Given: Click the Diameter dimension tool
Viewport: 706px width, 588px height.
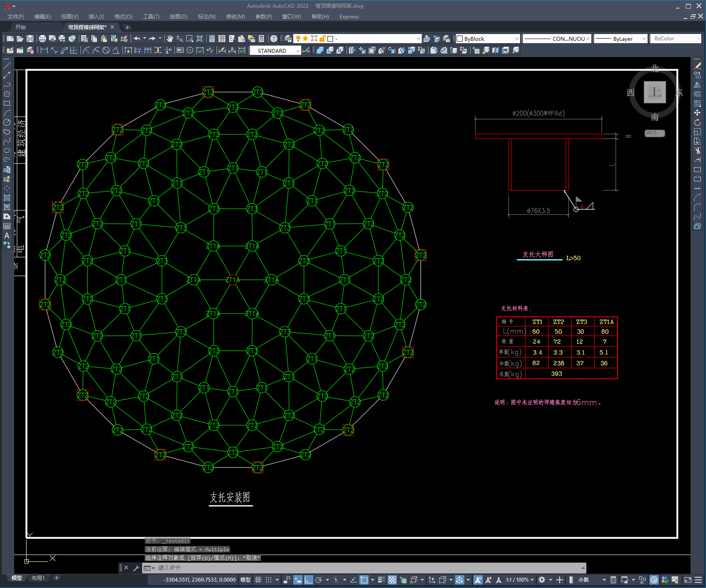Looking at the screenshot, I should (106, 50).
